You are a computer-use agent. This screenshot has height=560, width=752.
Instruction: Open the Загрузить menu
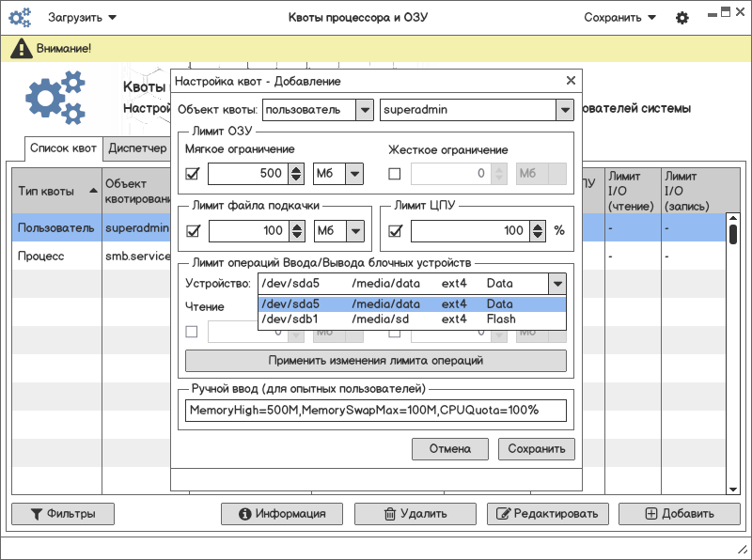84,18
